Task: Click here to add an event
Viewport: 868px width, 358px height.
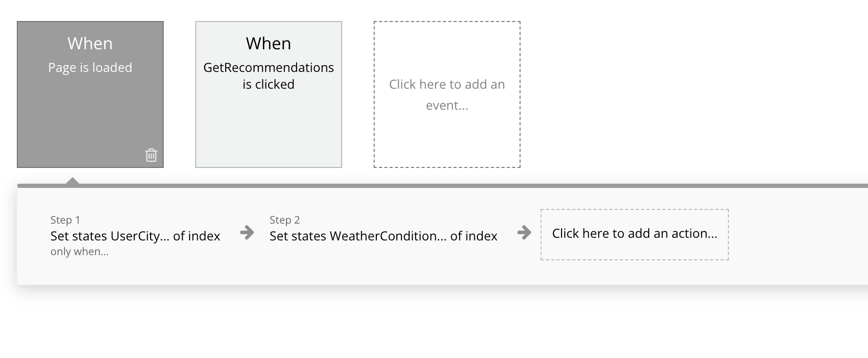Action: tap(447, 94)
